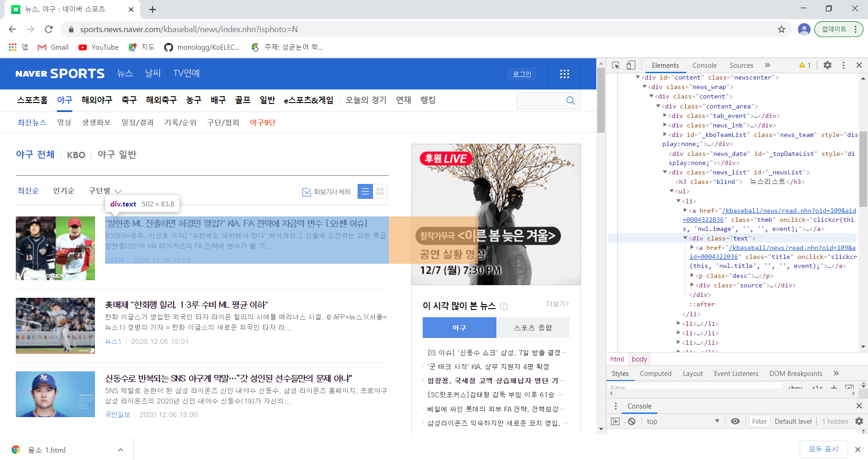Open DevTools three-dot customize menu

coord(844,65)
